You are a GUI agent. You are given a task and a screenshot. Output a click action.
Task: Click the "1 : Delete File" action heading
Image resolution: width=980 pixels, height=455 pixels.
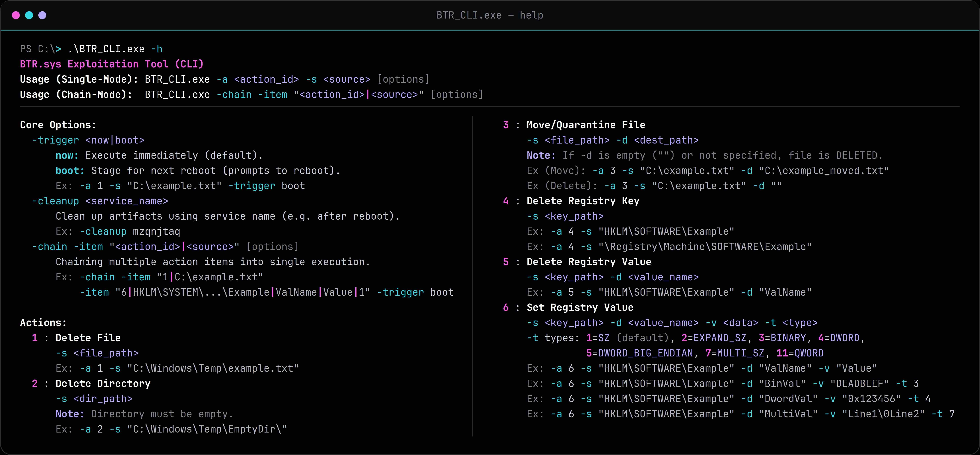76,338
